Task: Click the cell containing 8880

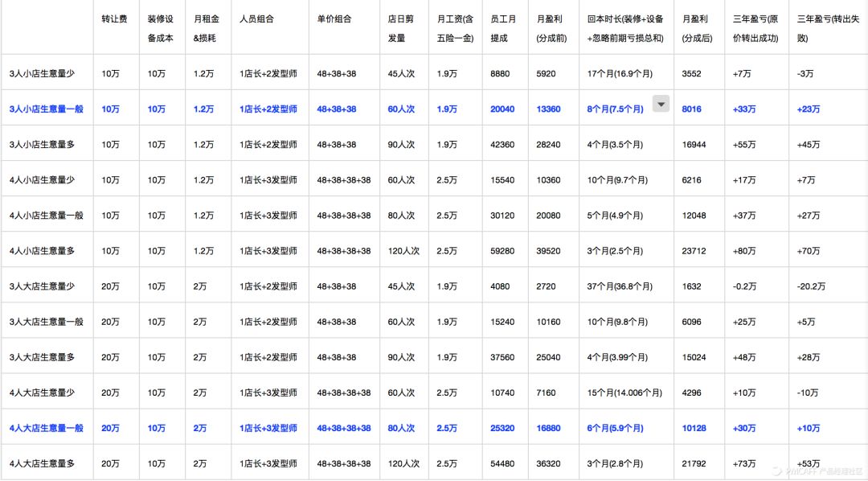Action: (x=500, y=74)
